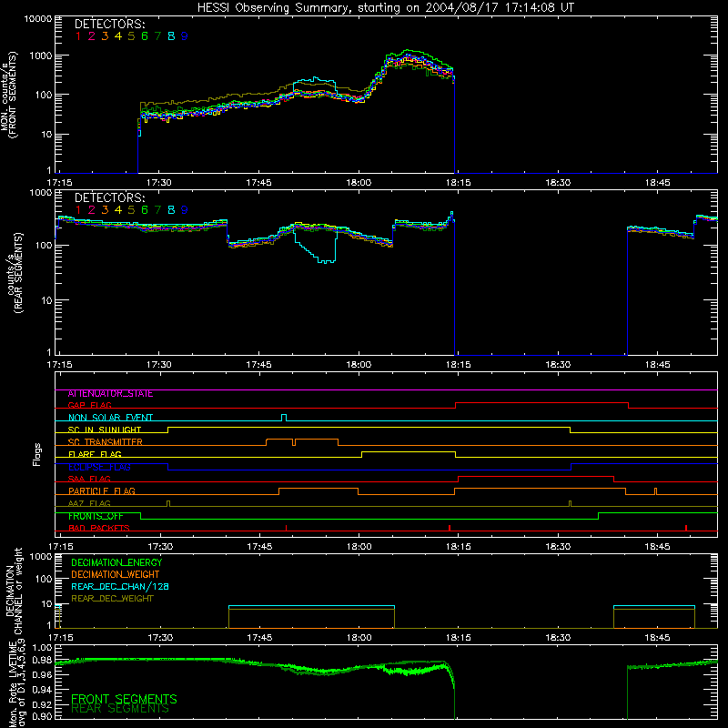Viewport: 728px width, 728px height.
Task: Click the ATTENUATOR_STATE flag label
Action: click(110, 394)
